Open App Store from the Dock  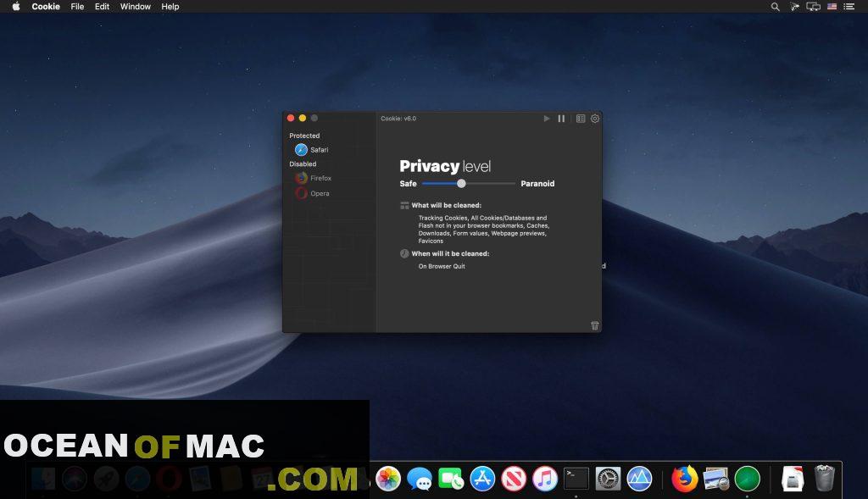pos(482,479)
